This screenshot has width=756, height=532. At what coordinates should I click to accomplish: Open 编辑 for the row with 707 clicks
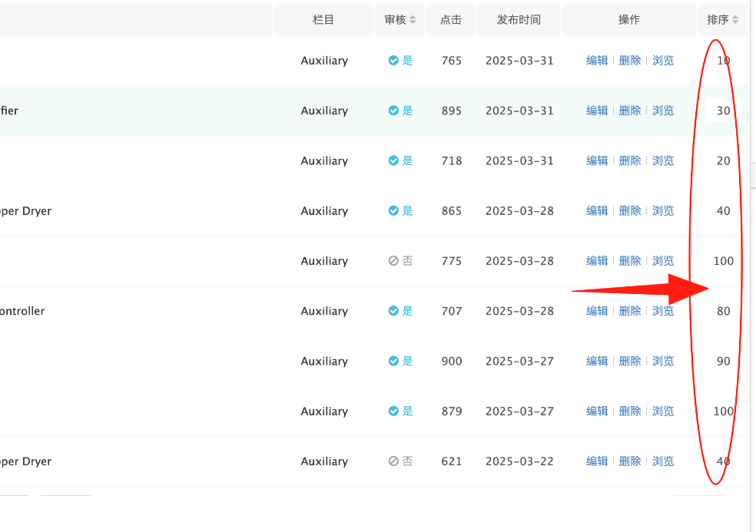pyautogui.click(x=597, y=311)
